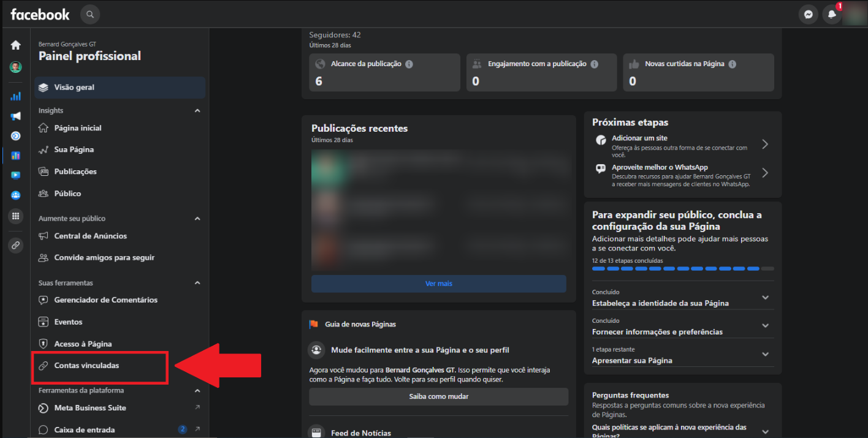Image resolution: width=868 pixels, height=438 pixels.
Task: Expand the Apresentar sua Página step
Action: click(x=765, y=355)
